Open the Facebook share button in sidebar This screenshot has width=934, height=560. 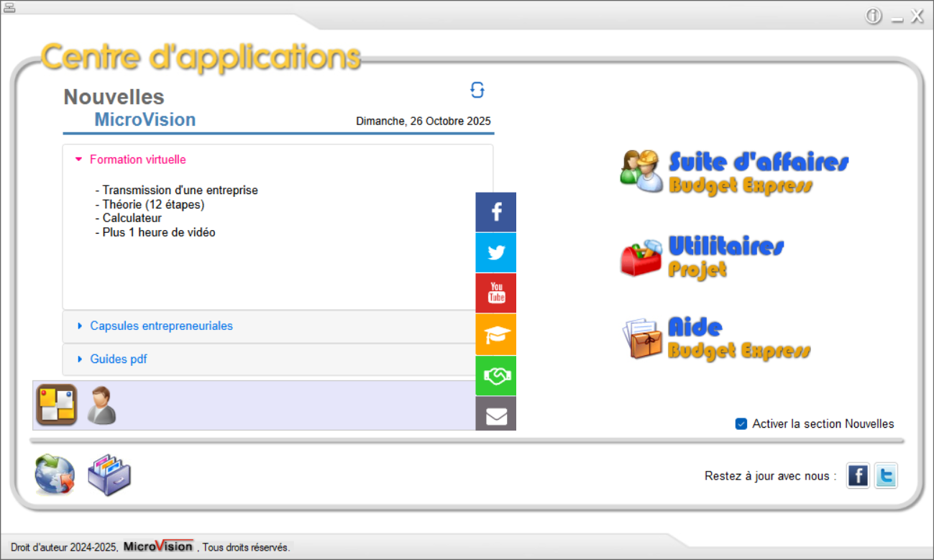point(496,212)
